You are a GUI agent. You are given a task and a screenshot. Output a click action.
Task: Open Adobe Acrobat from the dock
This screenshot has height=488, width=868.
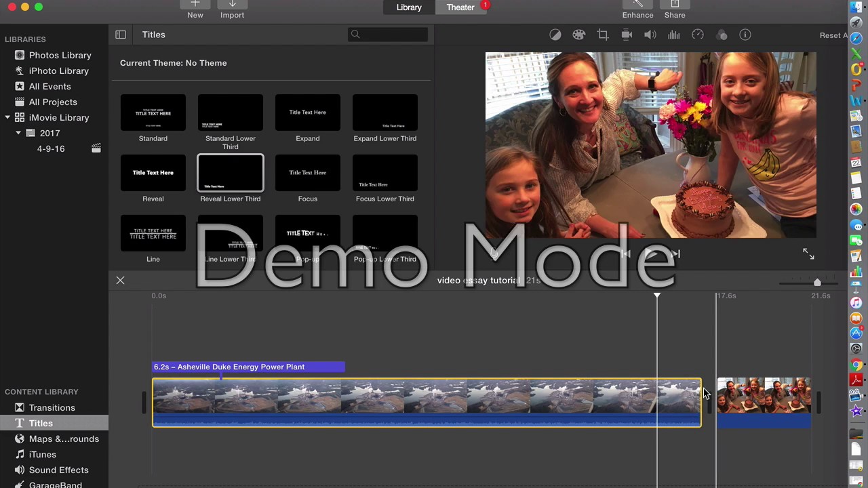click(856, 380)
